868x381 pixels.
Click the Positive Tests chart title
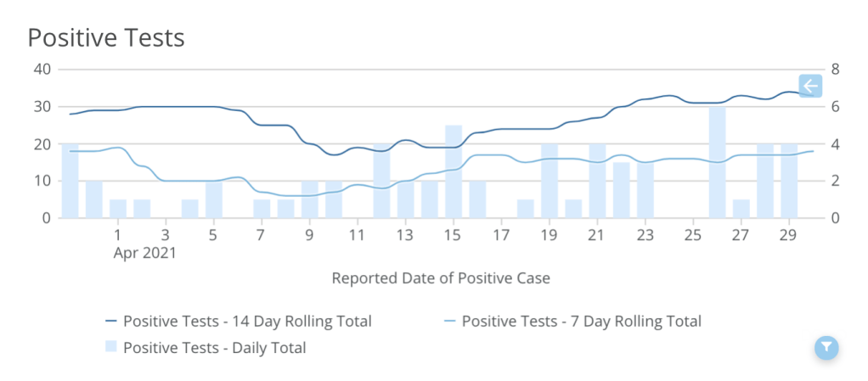click(106, 38)
